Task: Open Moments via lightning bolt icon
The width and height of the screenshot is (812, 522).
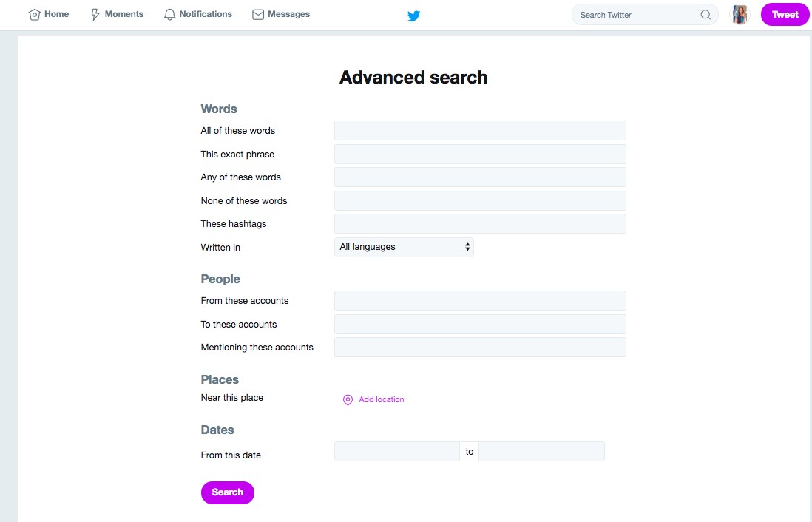Action: pyautogui.click(x=95, y=15)
